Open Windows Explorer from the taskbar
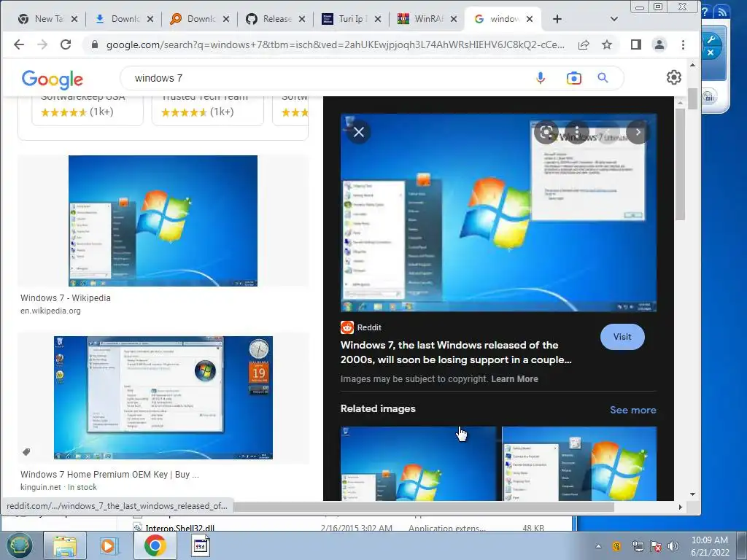 (x=65, y=545)
